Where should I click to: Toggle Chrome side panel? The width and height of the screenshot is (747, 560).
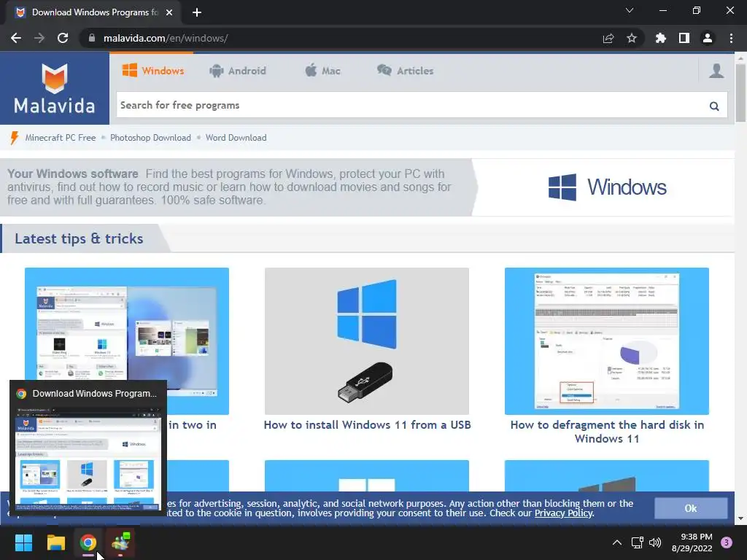684,38
